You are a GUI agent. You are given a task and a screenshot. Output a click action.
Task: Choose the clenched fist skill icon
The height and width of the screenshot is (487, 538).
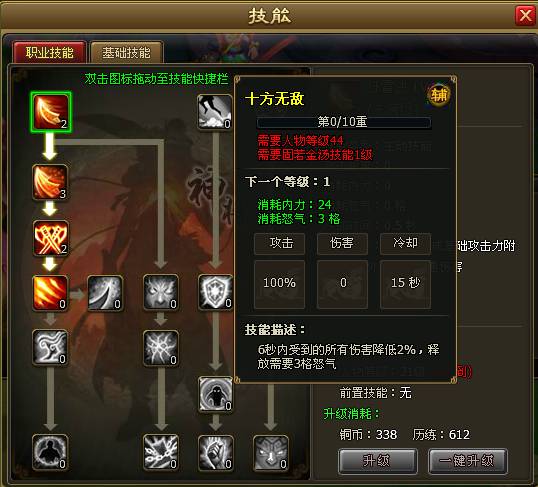(x=215, y=452)
